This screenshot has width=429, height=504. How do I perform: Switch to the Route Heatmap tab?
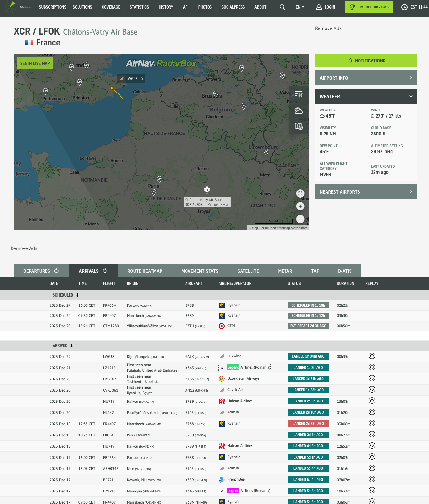click(145, 271)
